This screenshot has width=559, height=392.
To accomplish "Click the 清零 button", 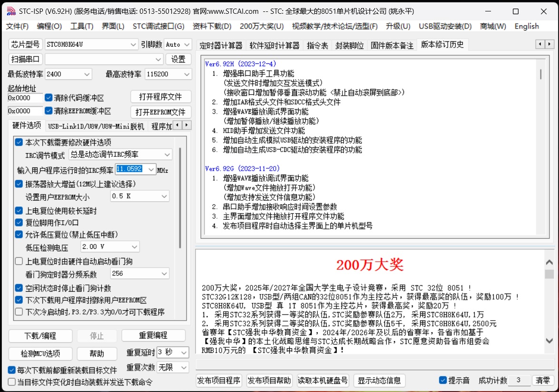I will click(x=543, y=381).
